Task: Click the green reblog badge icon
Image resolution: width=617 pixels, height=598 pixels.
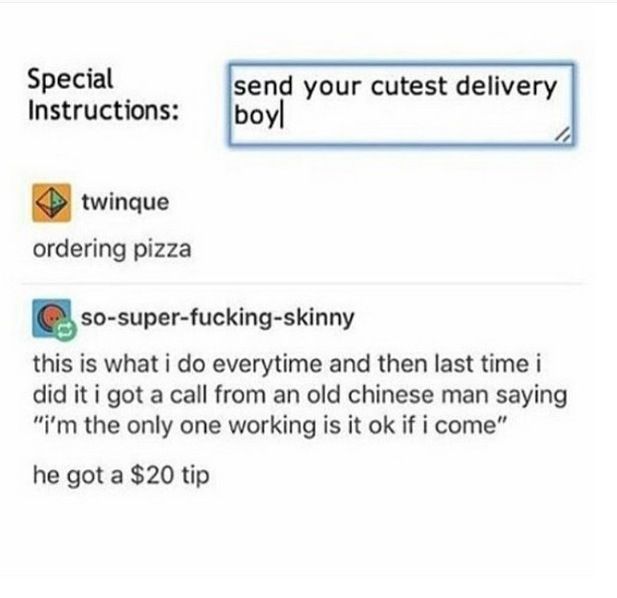Action: 65,330
